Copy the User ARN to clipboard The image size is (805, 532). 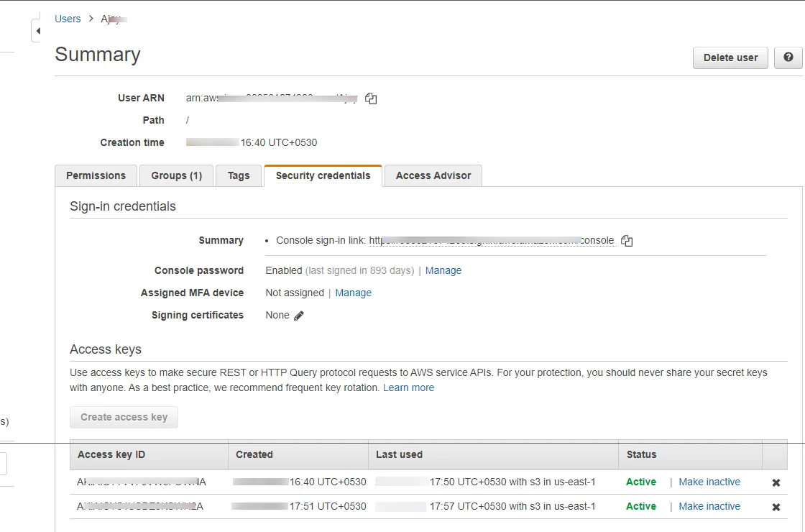(371, 98)
